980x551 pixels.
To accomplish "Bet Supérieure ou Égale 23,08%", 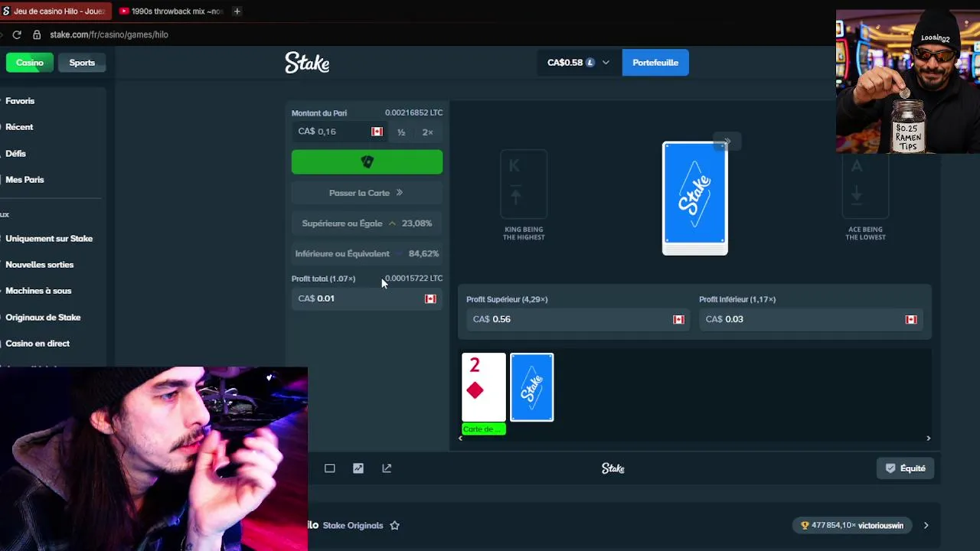I will pyautogui.click(x=367, y=223).
